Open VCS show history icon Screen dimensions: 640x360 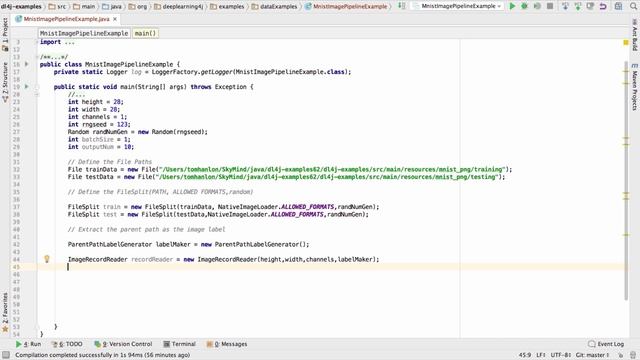[x=590, y=6]
